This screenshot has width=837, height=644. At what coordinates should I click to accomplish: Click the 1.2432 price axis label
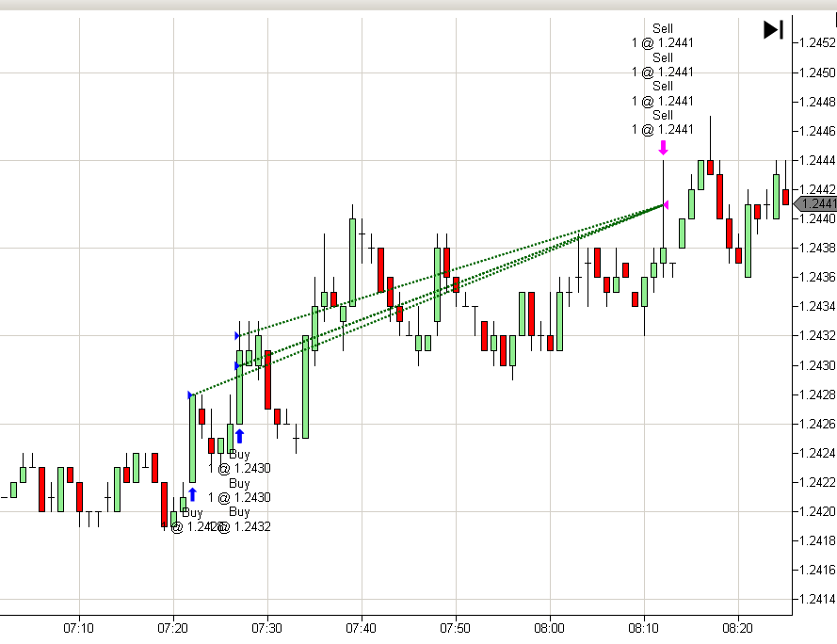(817, 335)
